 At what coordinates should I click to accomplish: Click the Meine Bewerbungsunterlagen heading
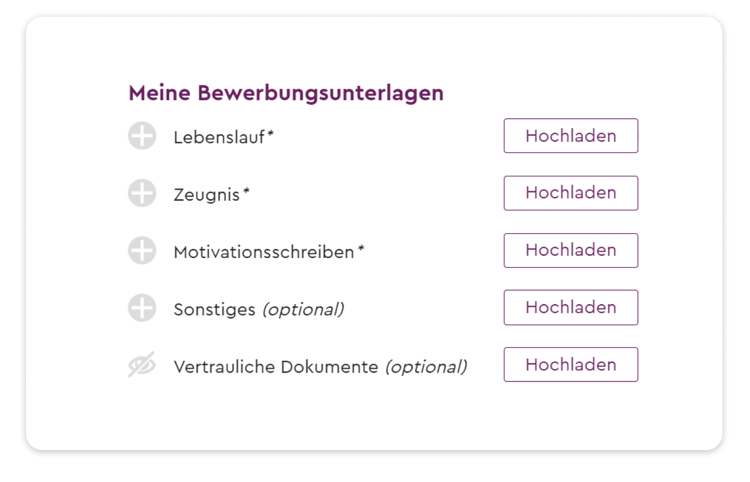[286, 93]
